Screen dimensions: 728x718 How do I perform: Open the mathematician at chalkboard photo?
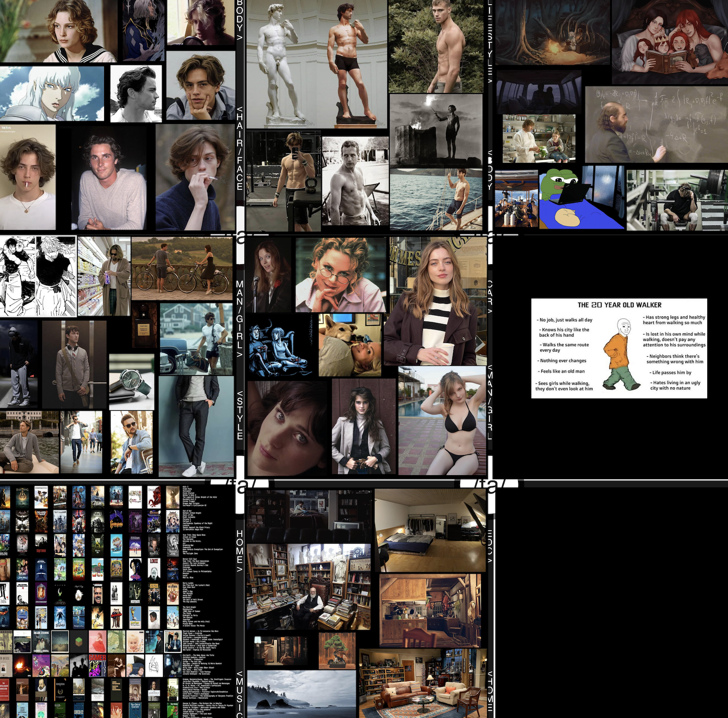pyautogui.click(x=656, y=124)
